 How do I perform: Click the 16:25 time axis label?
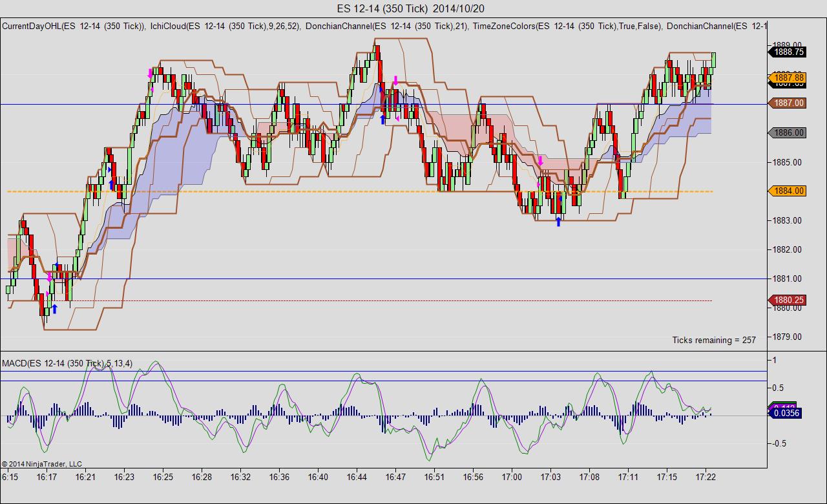pos(163,478)
